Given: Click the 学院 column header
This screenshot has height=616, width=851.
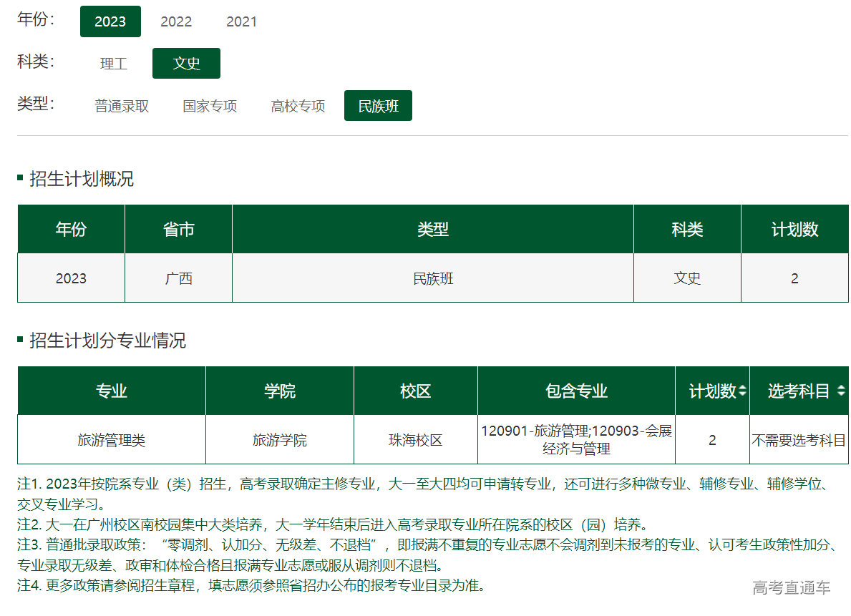Looking at the screenshot, I should pos(279,391).
